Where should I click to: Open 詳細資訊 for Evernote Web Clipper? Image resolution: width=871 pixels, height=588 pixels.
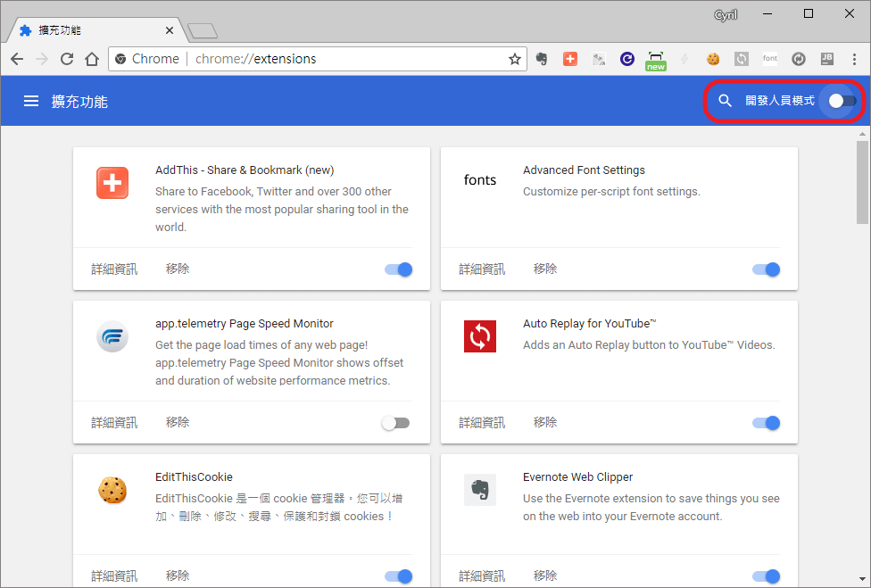[482, 576]
